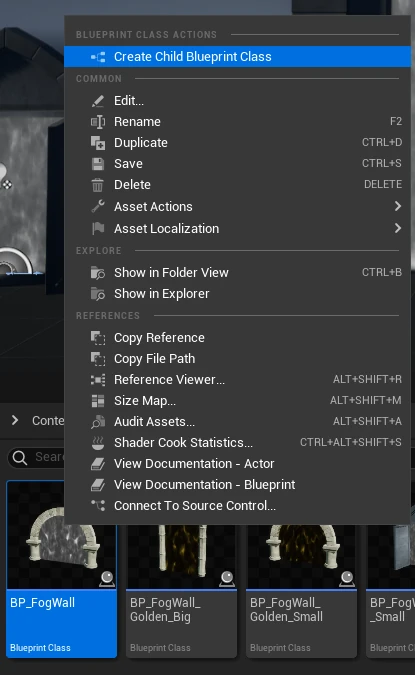The image size is (415, 675).
Task: Click the book icon for Blueprint documentation
Action: 98,485
